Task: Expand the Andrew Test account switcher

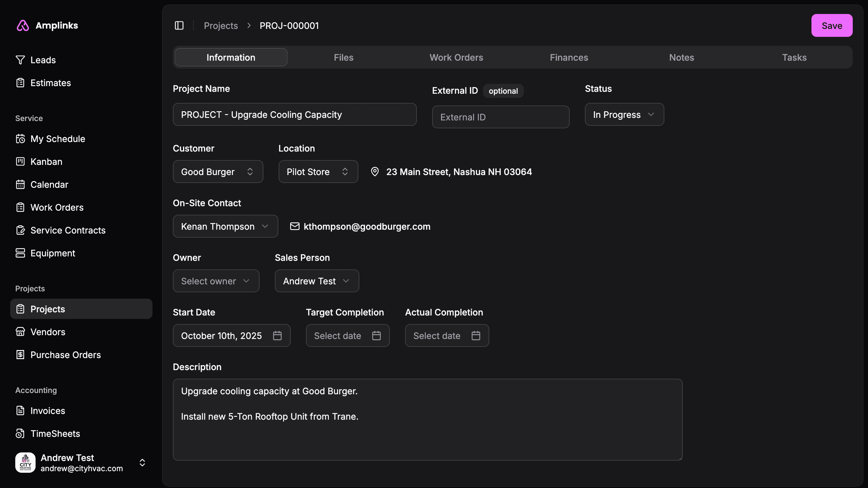Action: pyautogui.click(x=142, y=463)
